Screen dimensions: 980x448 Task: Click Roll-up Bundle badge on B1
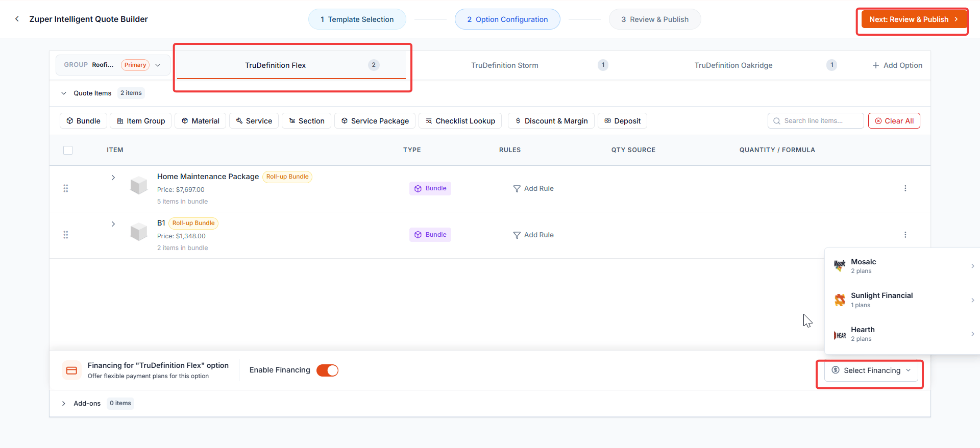pos(193,223)
